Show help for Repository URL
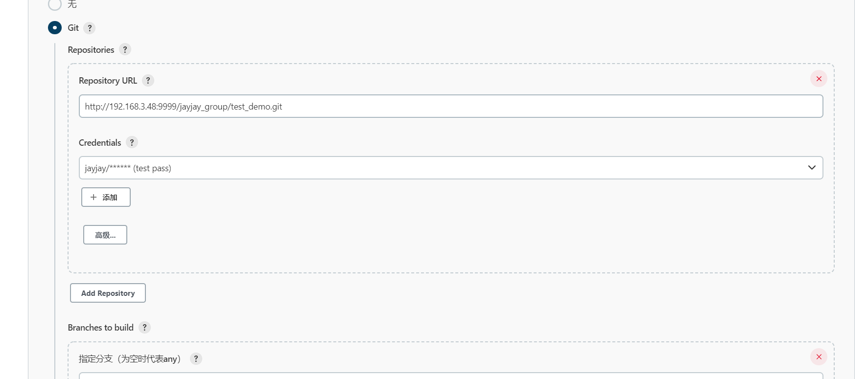The image size is (868, 379). click(148, 80)
